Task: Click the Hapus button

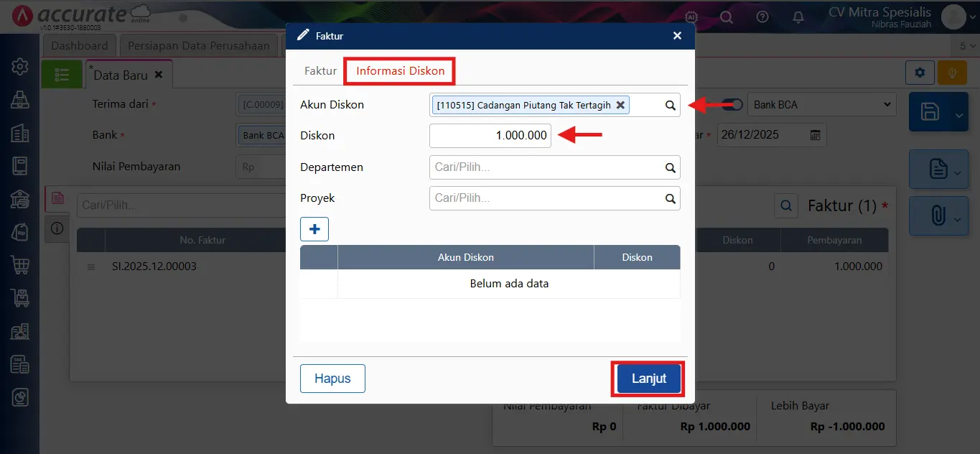Action: [332, 379]
